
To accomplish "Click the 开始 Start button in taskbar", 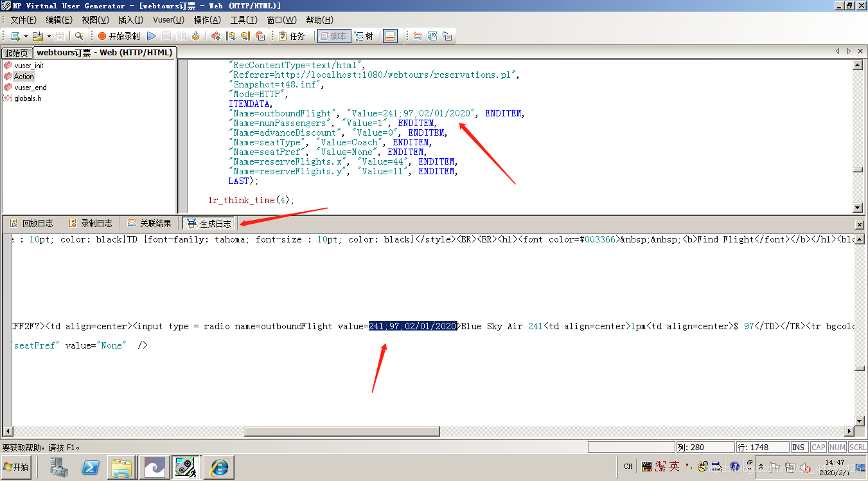I will click(x=16, y=467).
